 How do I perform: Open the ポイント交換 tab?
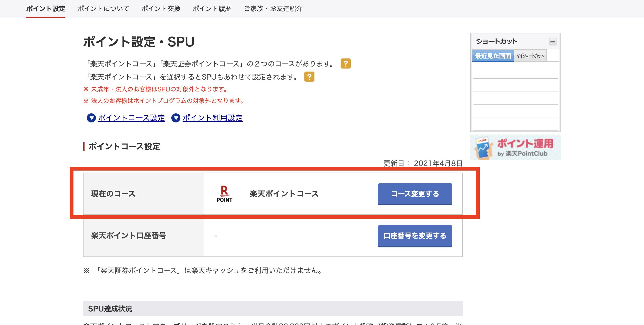point(161,9)
